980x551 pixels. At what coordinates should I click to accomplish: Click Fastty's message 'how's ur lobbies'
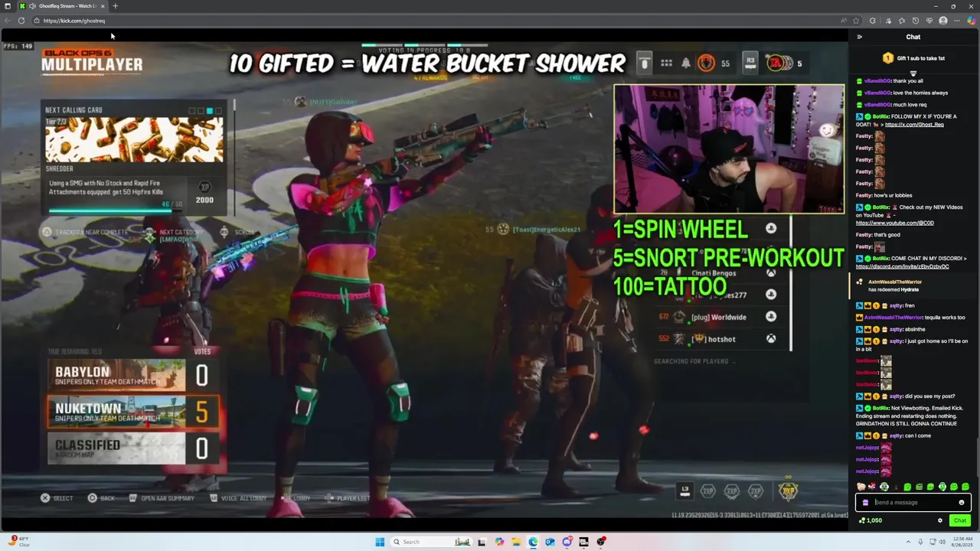click(x=893, y=195)
